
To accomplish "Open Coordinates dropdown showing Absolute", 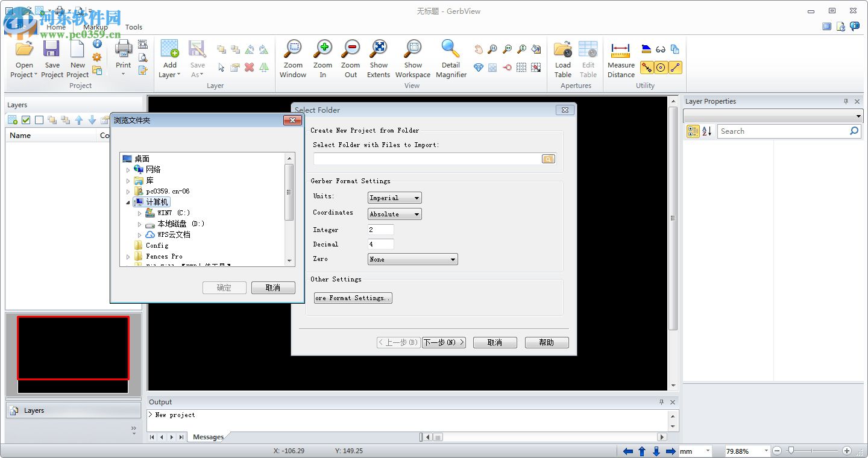I will [x=395, y=214].
